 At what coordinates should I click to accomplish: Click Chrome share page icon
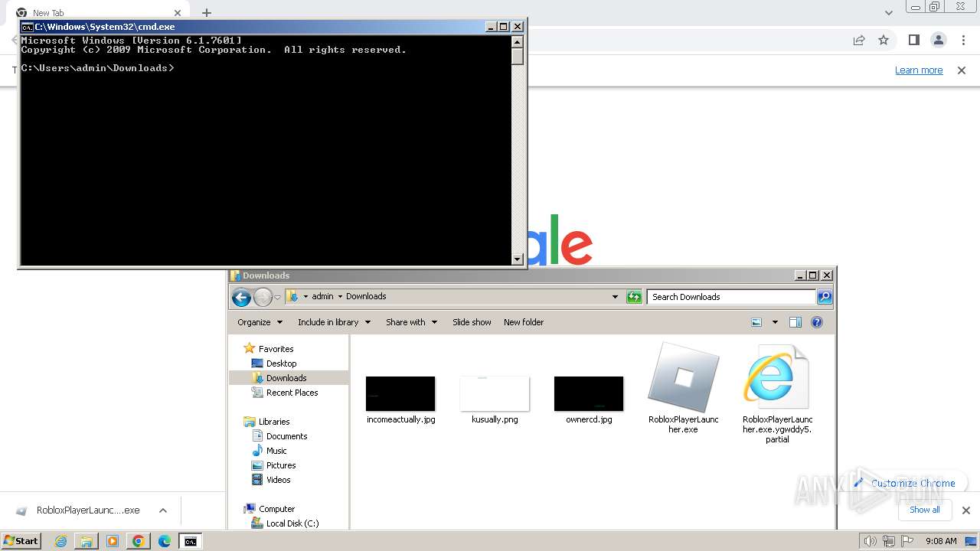859,40
